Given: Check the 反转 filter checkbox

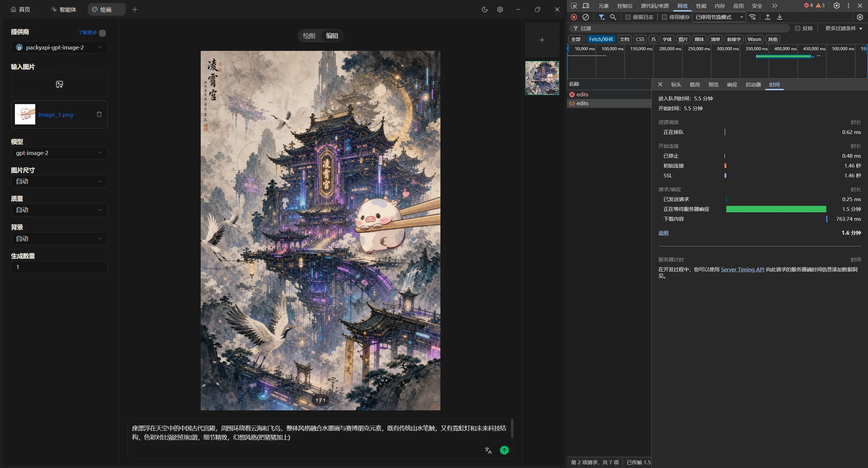Looking at the screenshot, I should [797, 28].
